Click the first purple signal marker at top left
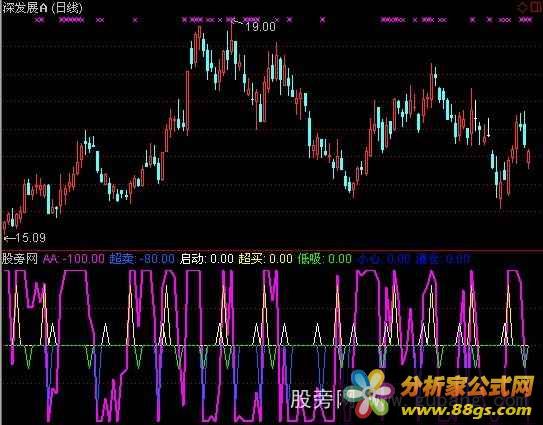This screenshot has width=543, height=425. [40, 20]
